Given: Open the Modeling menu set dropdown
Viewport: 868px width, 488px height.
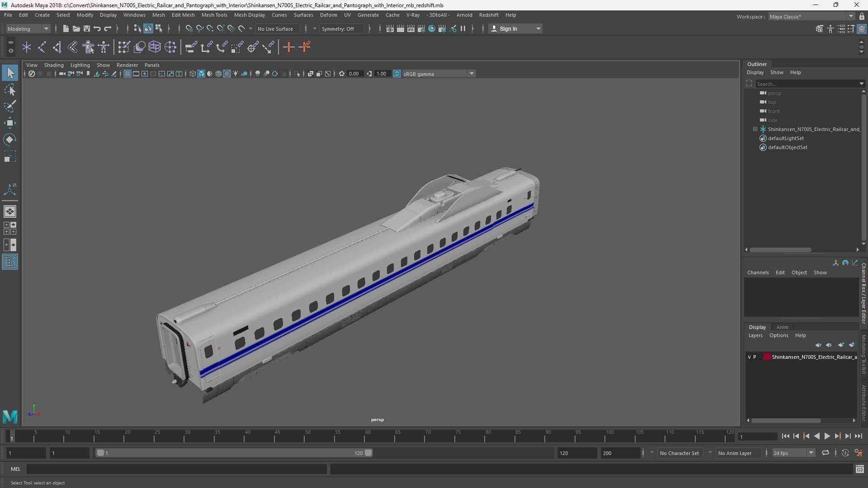Looking at the screenshot, I should (x=28, y=28).
